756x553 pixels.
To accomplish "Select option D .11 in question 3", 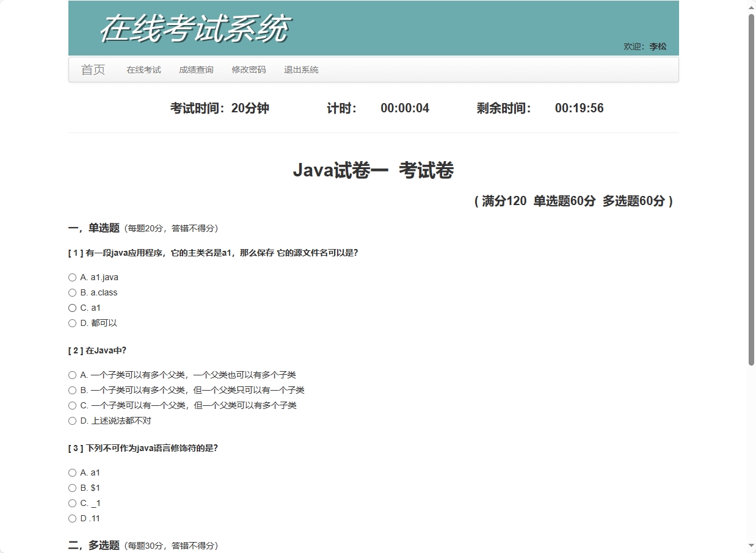I will [x=72, y=519].
